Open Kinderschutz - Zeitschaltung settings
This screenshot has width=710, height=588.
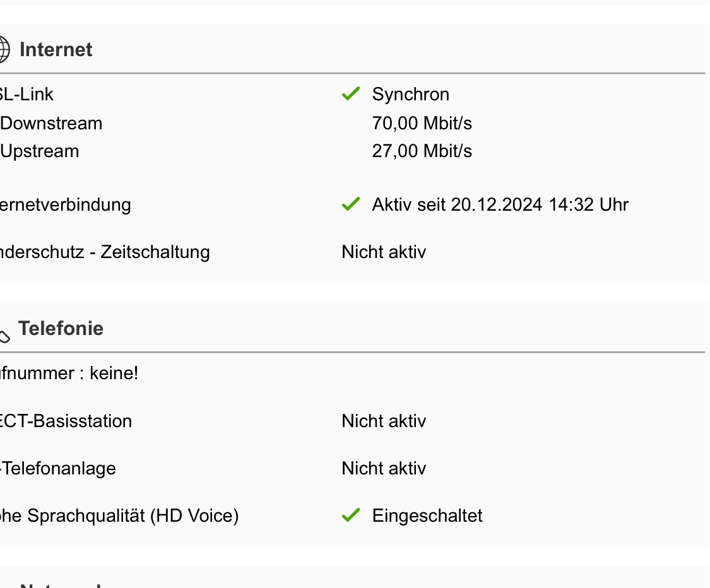(104, 252)
